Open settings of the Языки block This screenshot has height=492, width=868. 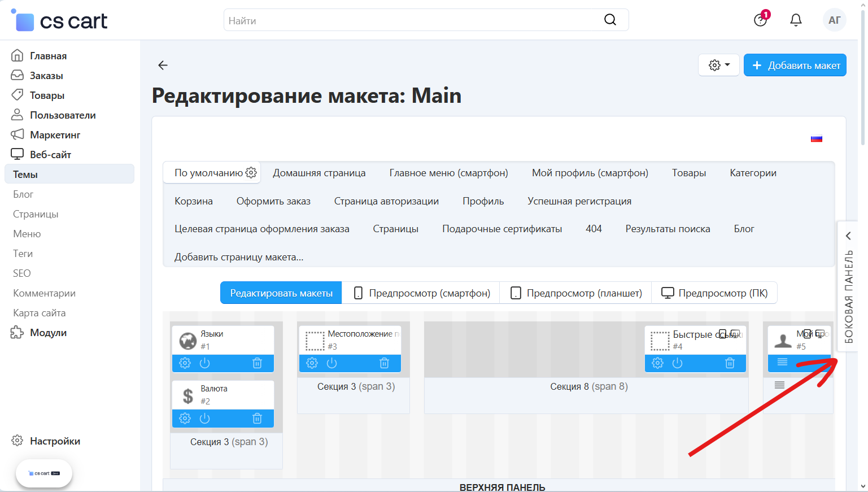pyautogui.click(x=185, y=363)
